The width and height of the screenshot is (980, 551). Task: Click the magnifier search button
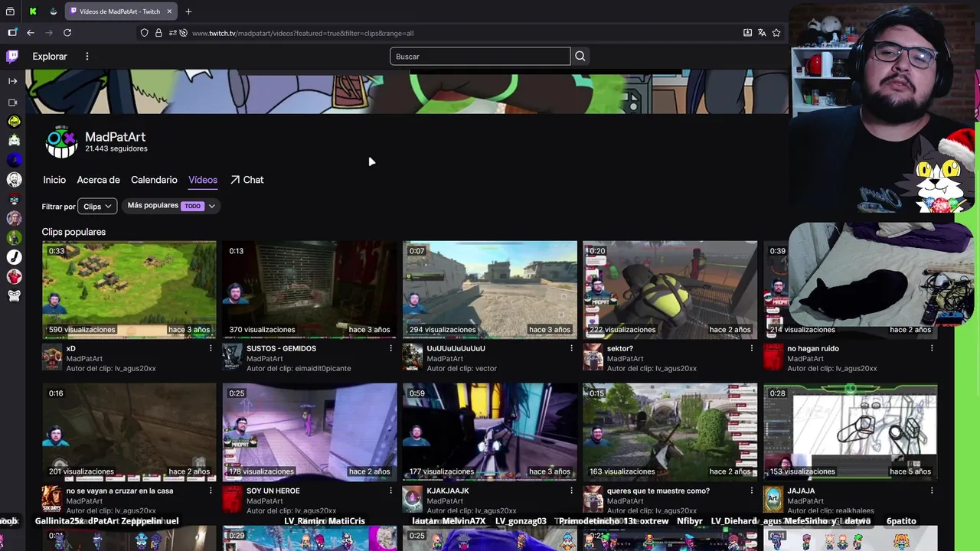pyautogui.click(x=580, y=56)
